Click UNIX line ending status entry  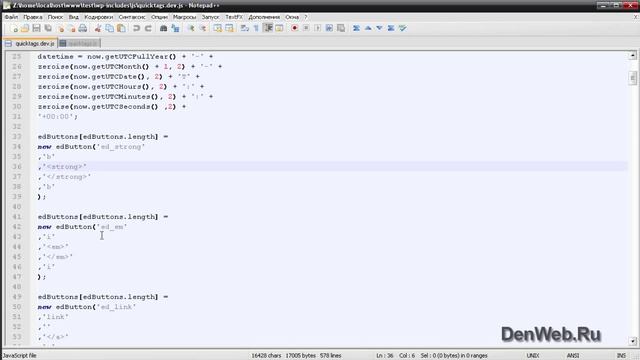coord(533,356)
